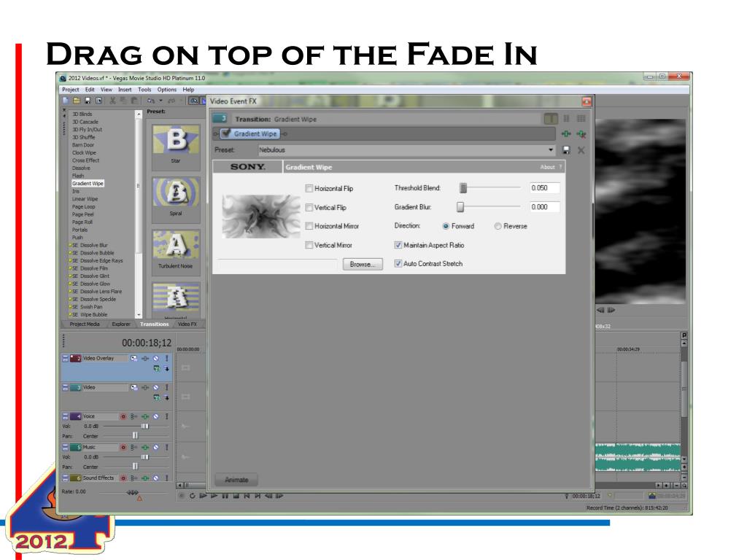747x560 pixels.
Task: Open Track FX on the Voice track
Action: coord(145,416)
